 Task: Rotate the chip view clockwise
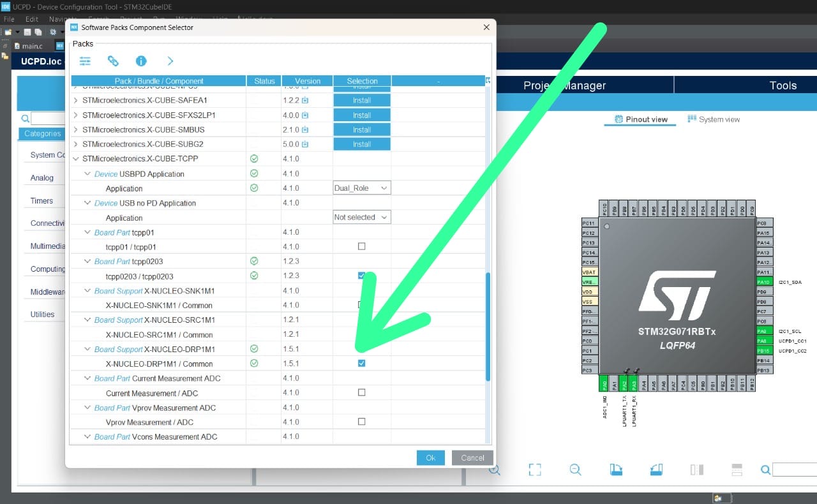[x=616, y=469]
